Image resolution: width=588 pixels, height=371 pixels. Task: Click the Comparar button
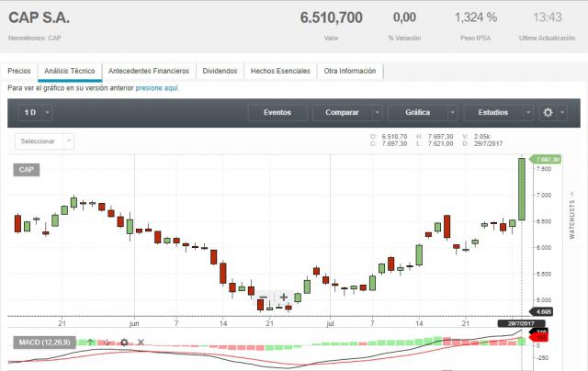342,112
